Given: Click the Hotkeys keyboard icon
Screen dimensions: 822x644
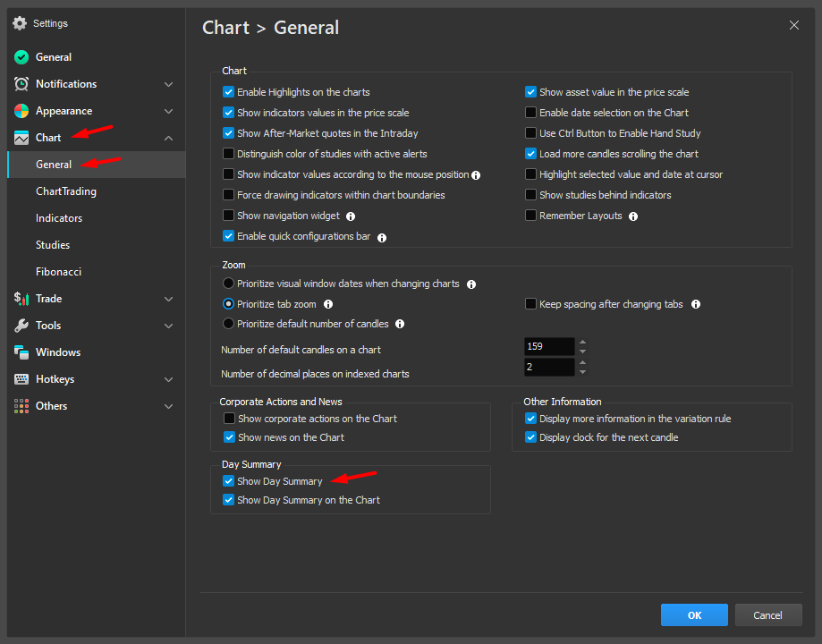Looking at the screenshot, I should 21,379.
